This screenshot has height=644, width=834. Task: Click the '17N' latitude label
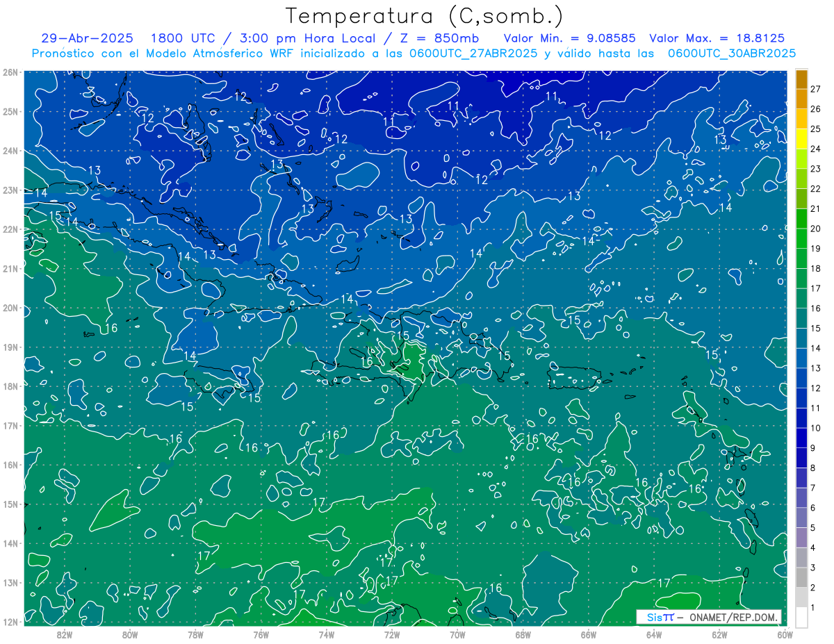pos(10,425)
